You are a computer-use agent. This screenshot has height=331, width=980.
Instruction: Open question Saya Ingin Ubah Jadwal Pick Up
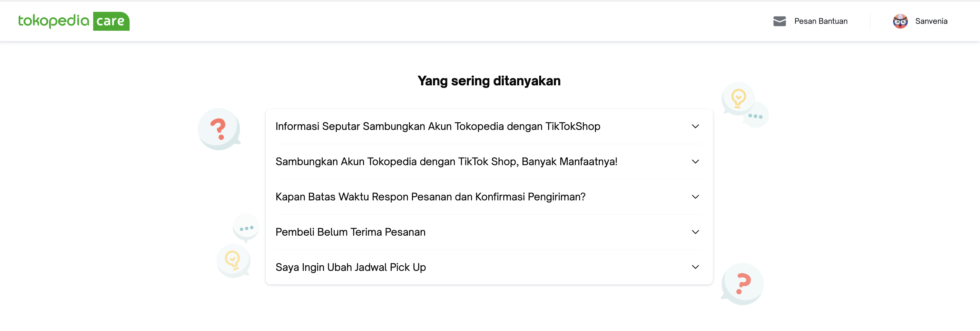coord(350,267)
